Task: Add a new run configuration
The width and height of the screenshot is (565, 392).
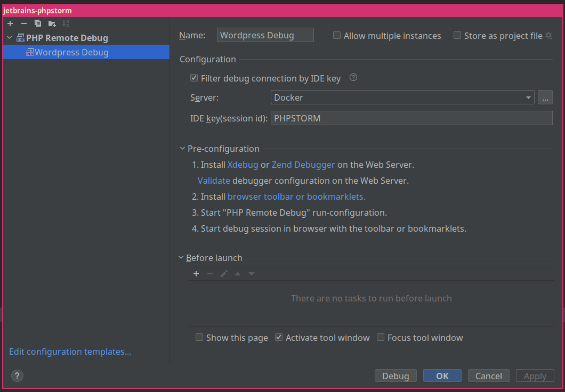Action: [x=10, y=23]
